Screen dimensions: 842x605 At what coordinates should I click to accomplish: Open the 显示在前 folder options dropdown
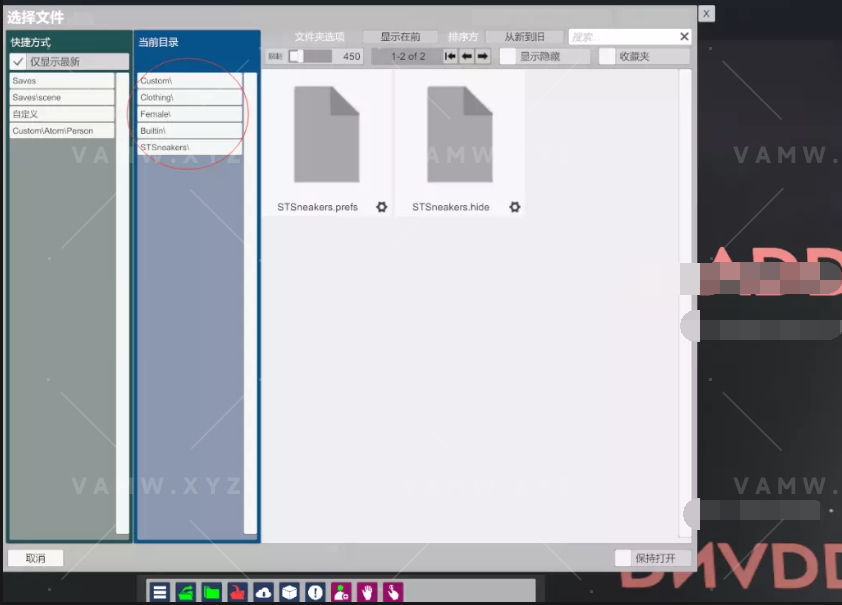400,37
